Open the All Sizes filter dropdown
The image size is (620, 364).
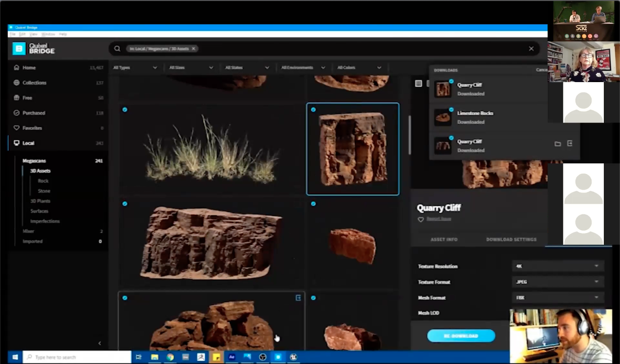click(191, 68)
